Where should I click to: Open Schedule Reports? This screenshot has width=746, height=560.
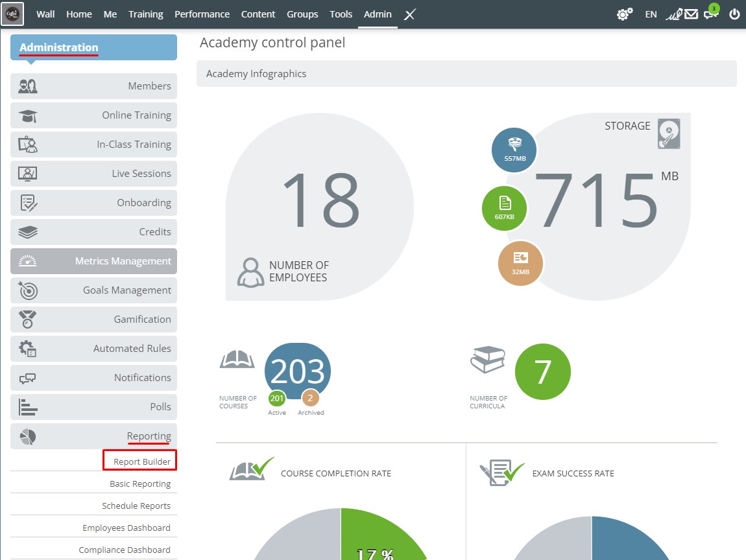pyautogui.click(x=136, y=506)
